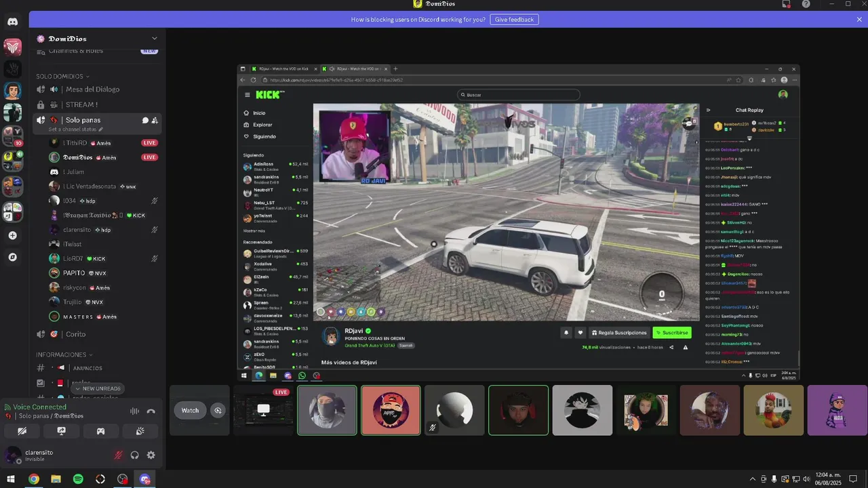
Task: Select user Trujillo in voice list
Action: tap(104, 302)
